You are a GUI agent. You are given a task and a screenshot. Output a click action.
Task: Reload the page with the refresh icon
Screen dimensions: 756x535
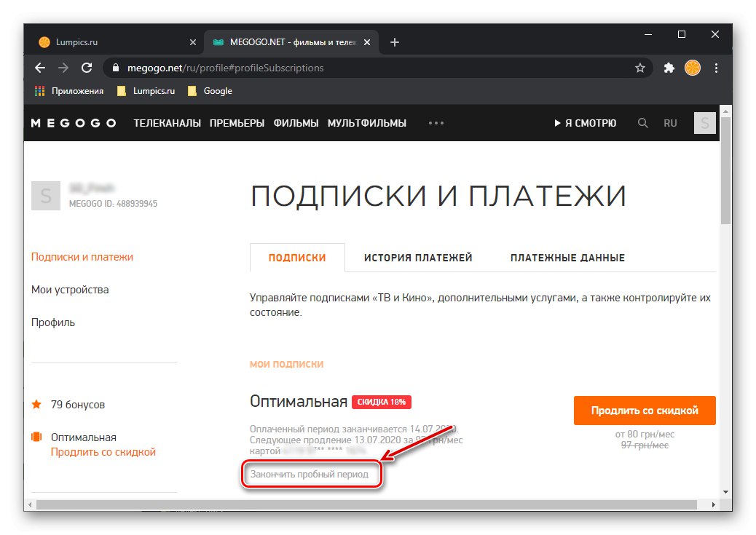coord(87,68)
